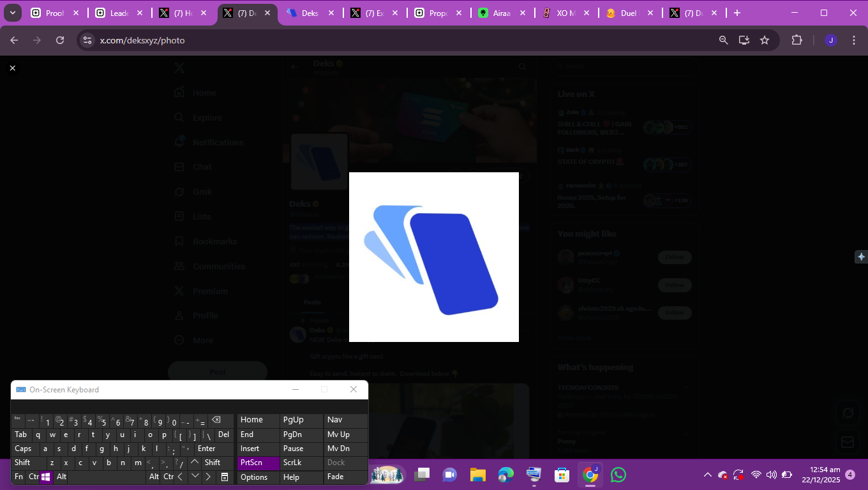Open a new browser tab
The height and width of the screenshot is (490, 868).
[737, 13]
